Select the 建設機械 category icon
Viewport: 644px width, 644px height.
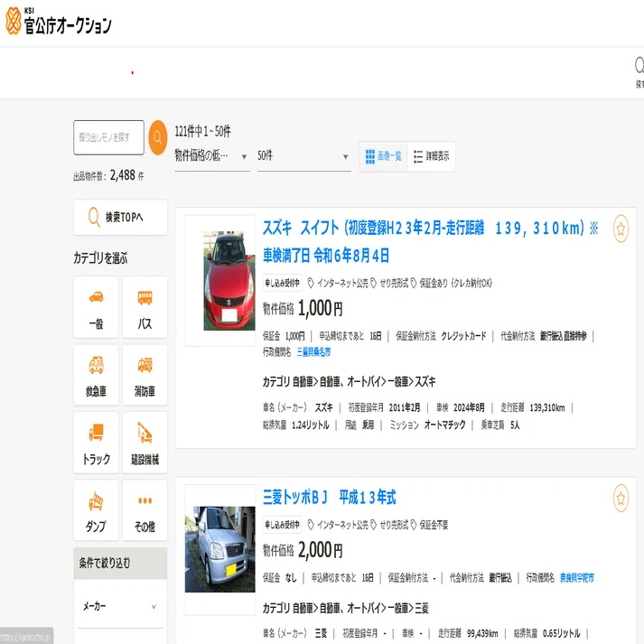point(145,443)
